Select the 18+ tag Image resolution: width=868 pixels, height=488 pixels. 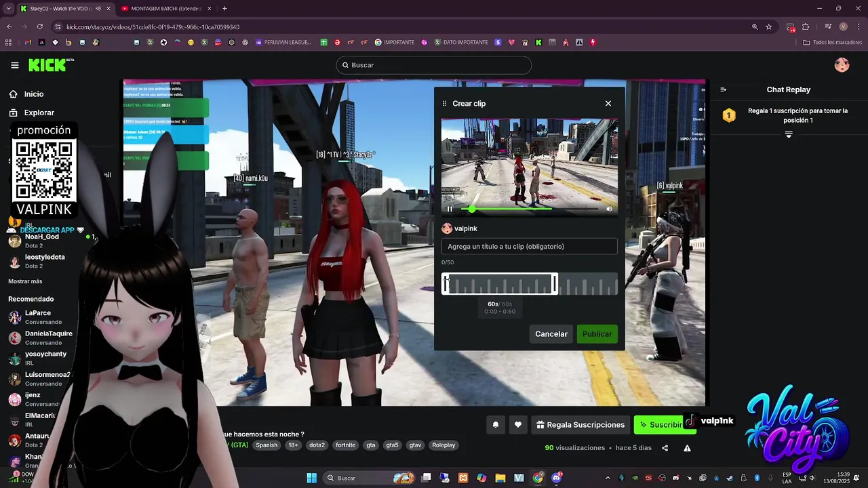pos(293,445)
